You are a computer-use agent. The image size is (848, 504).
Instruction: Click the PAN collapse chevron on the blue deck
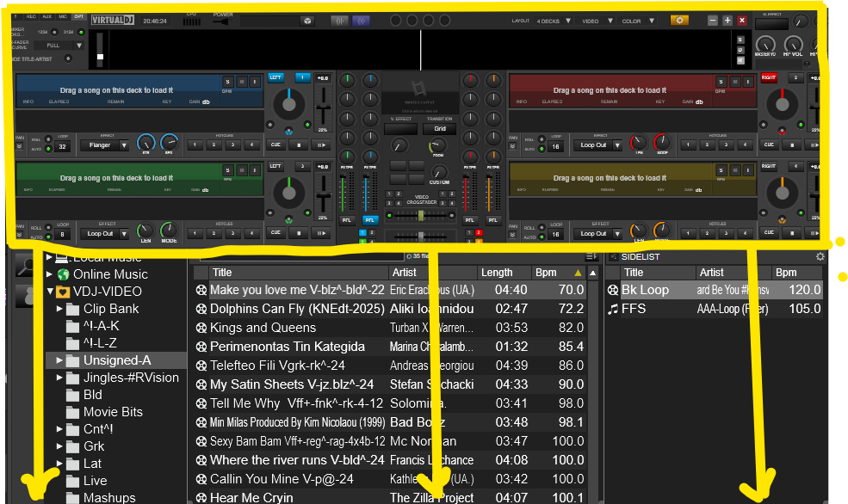click(20, 146)
